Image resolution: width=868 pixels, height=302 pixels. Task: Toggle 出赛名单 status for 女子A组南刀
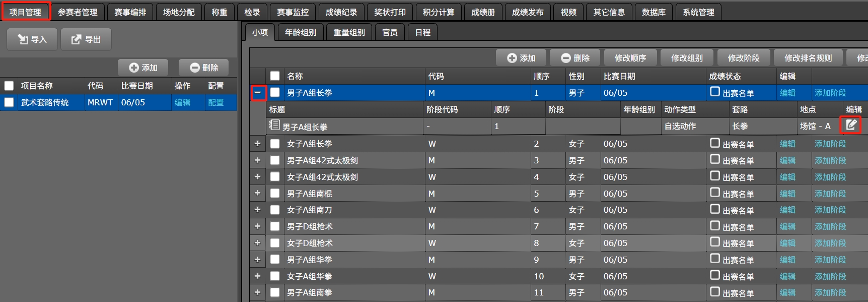(x=714, y=209)
